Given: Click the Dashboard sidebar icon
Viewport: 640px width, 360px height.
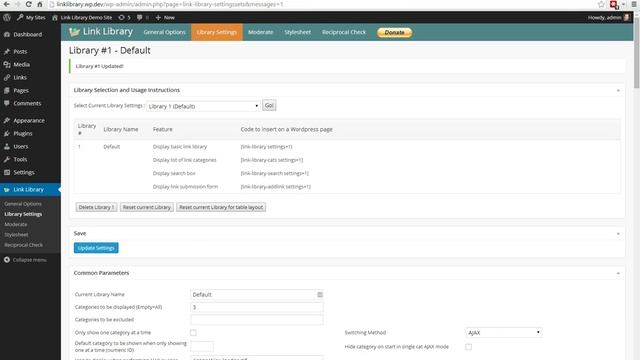Looking at the screenshot, I should 7,35.
